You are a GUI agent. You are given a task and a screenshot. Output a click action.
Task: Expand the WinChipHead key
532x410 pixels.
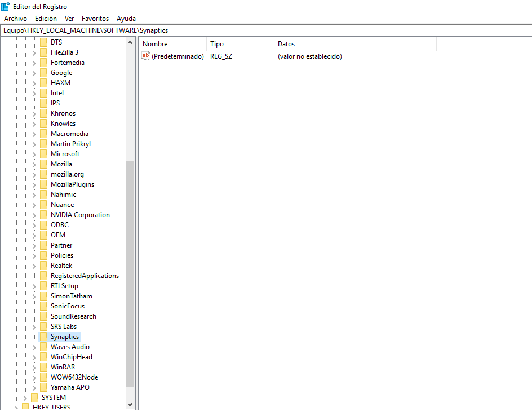34,358
